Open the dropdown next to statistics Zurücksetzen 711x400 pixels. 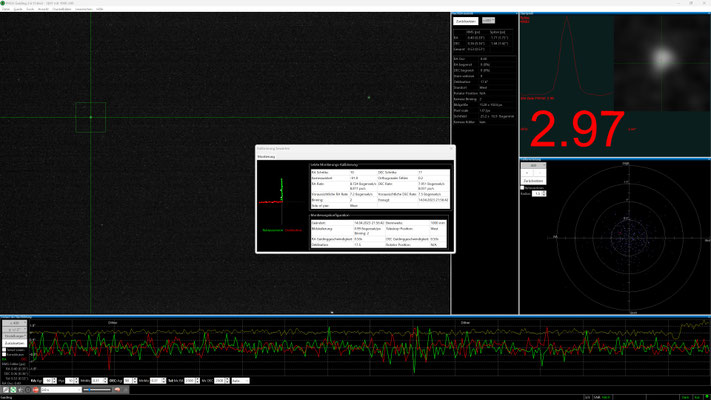[488, 20]
